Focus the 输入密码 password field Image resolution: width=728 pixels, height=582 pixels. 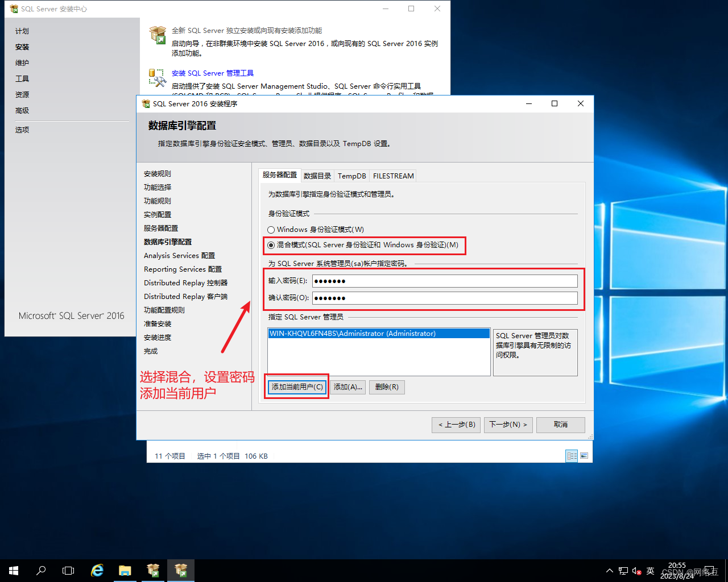(x=445, y=281)
